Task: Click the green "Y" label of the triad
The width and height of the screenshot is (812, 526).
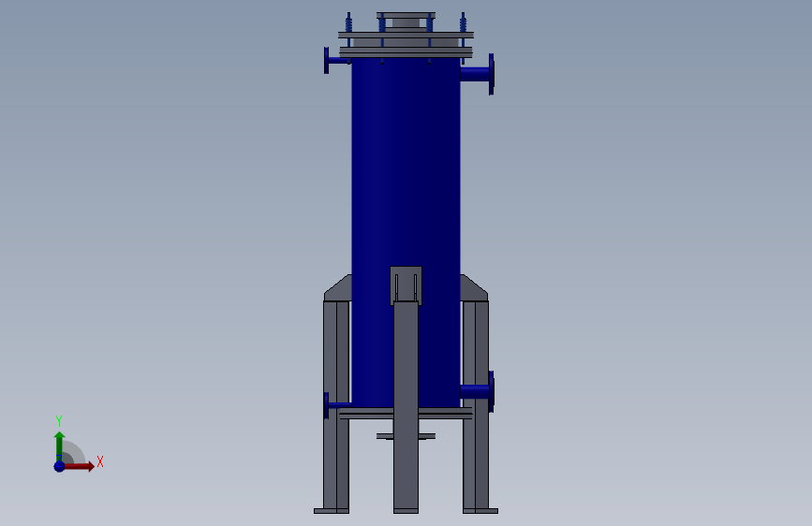Action: click(59, 420)
